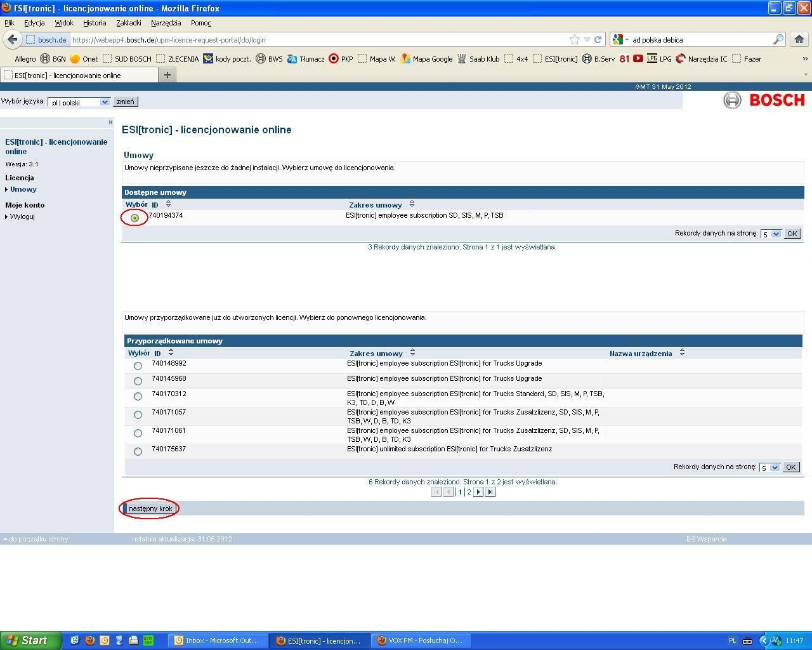
Task: Sort available contracts by Zakres umowy
Action: click(x=412, y=204)
